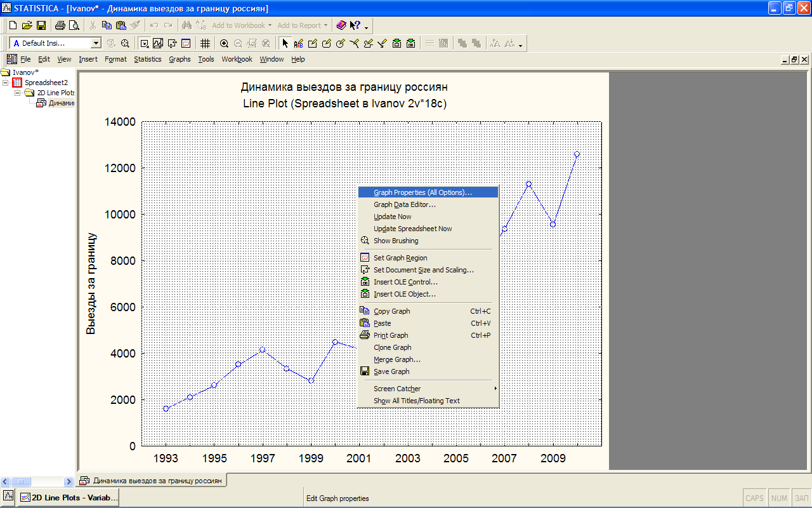The width and height of the screenshot is (812, 508).
Task: Open the Statistics menu
Action: (147, 59)
